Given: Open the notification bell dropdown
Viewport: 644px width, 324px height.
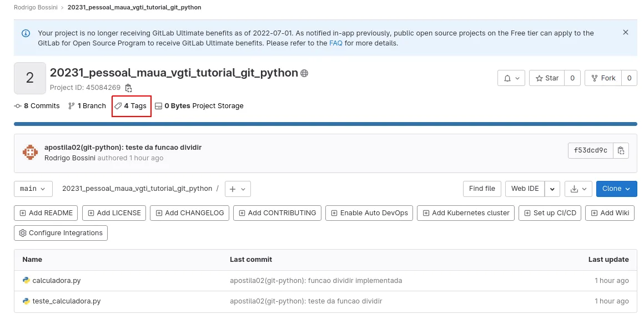Looking at the screenshot, I should click(511, 78).
